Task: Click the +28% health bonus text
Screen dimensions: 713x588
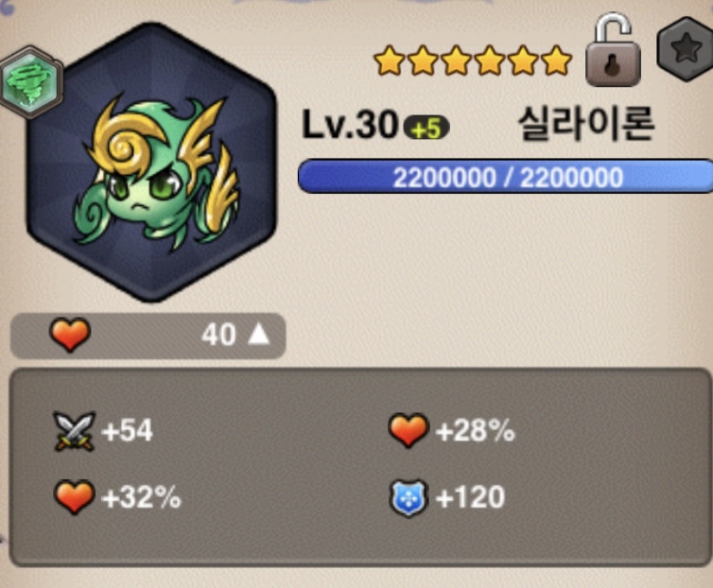Action: click(476, 431)
